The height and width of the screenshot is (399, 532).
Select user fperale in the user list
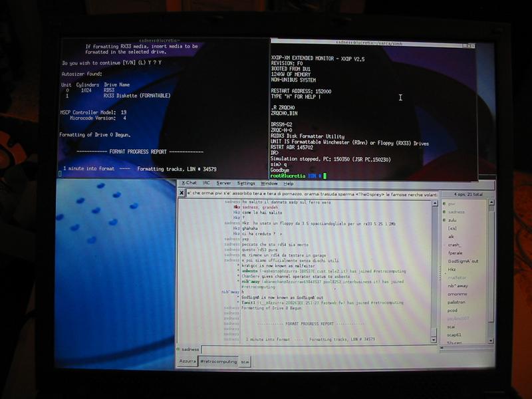pyautogui.click(x=455, y=253)
